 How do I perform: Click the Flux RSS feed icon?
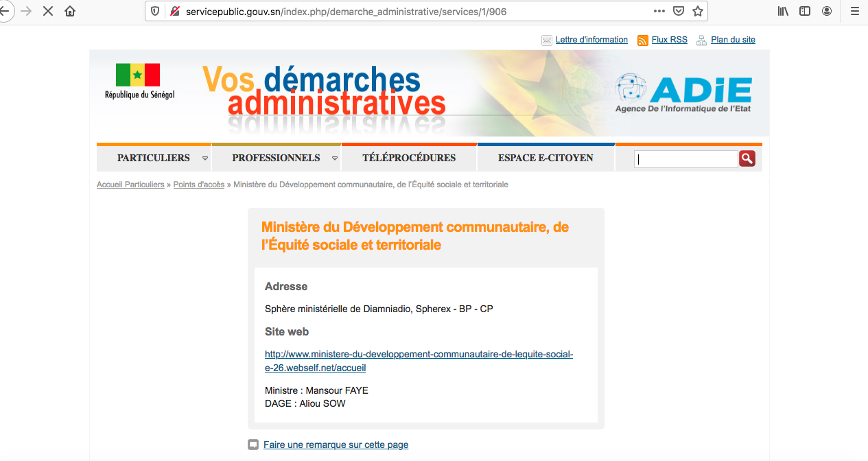pyautogui.click(x=643, y=40)
